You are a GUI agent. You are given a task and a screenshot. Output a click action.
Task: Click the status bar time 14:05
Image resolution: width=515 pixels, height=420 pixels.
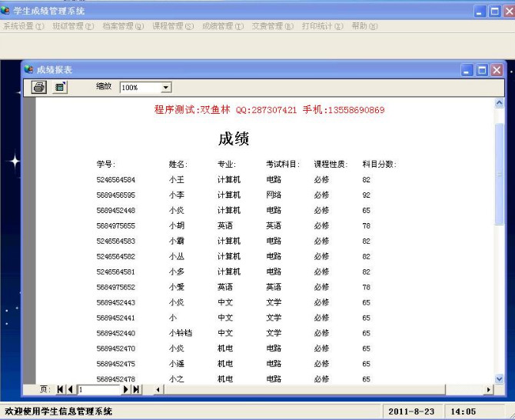coord(463,412)
